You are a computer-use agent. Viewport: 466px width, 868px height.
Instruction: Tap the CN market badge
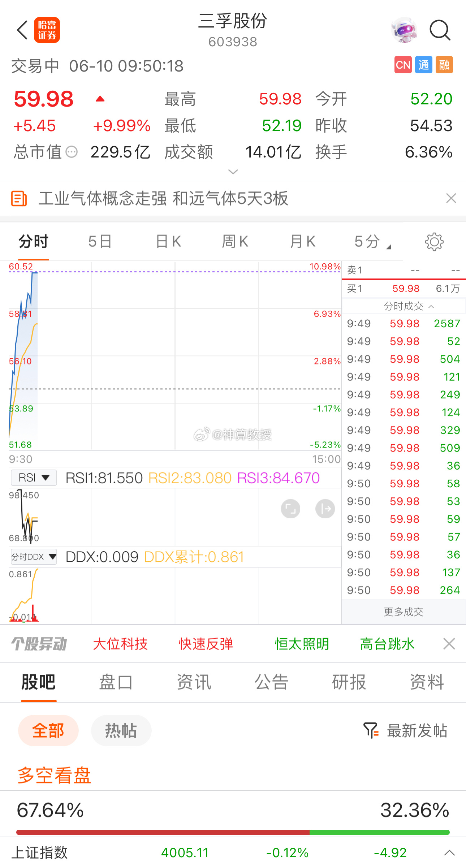coord(403,65)
